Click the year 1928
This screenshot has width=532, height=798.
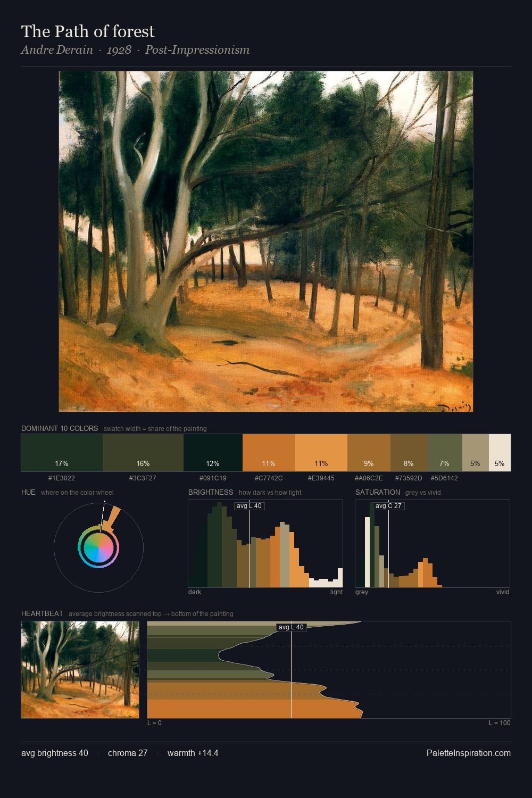coord(119,50)
